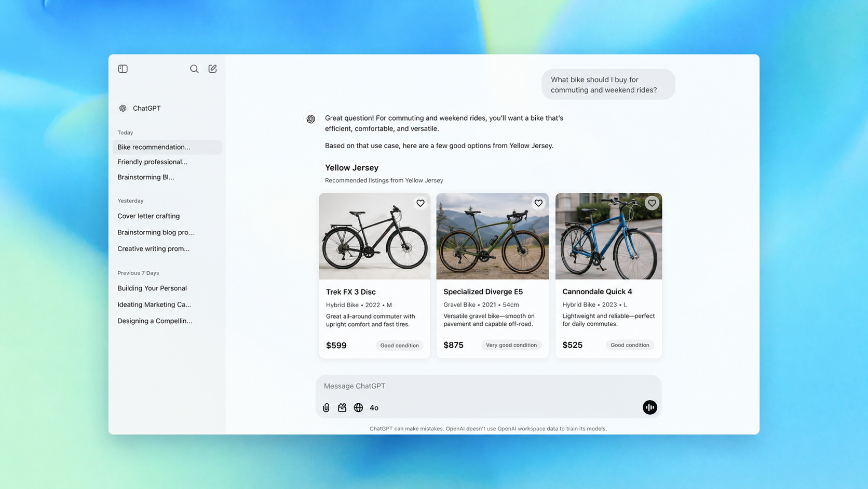Viewport: 868px width, 489px height.
Task: Open the tools box icon in composer
Action: tap(342, 408)
